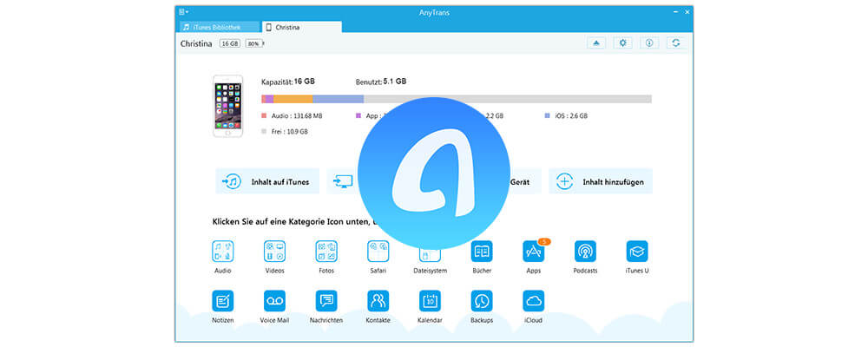Open the Backups category
The image size is (868, 347).
pyautogui.click(x=482, y=300)
